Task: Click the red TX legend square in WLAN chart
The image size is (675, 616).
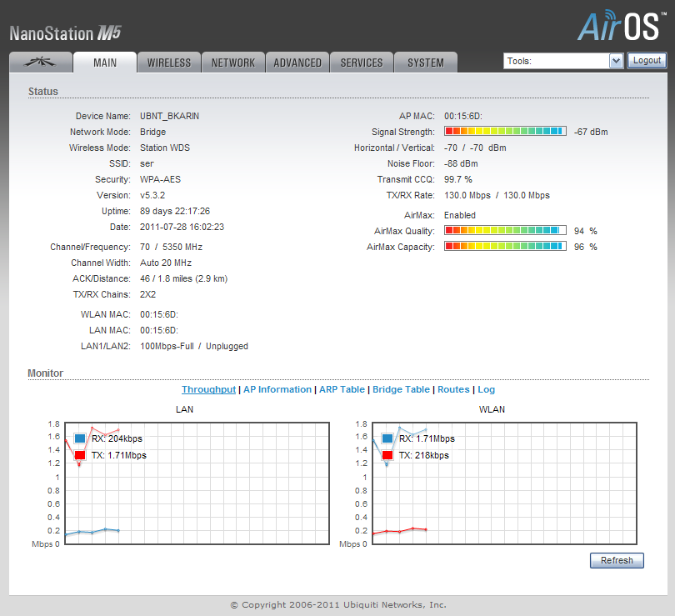Action: 387,455
